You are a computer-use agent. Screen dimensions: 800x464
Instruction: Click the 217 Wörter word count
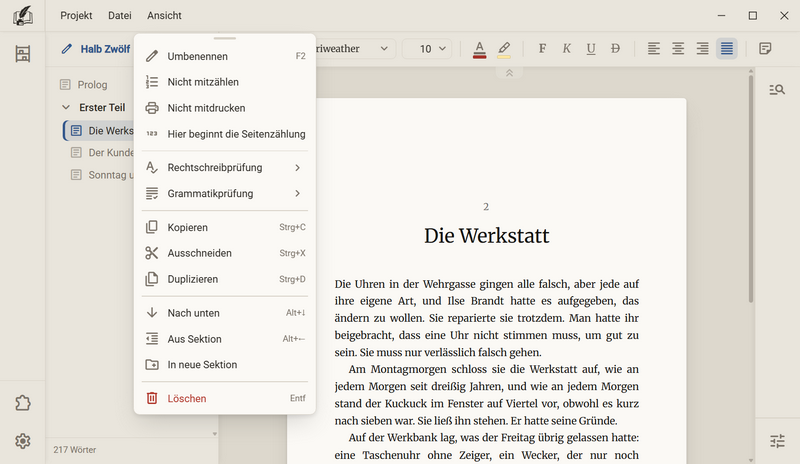click(74, 450)
